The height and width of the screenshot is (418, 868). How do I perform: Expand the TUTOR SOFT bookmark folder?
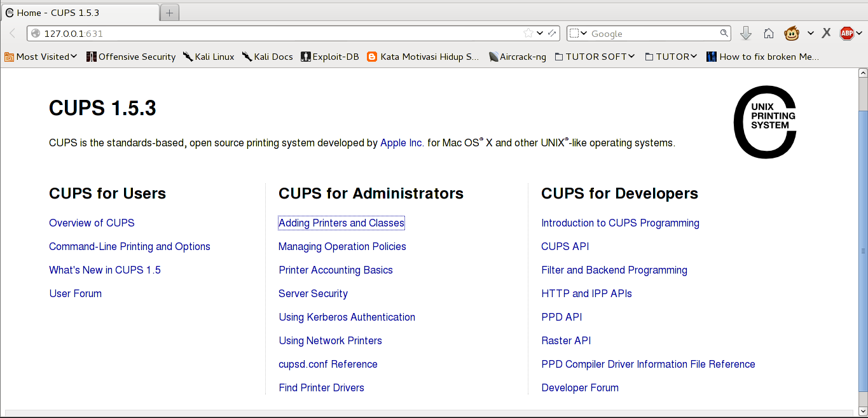tap(595, 57)
